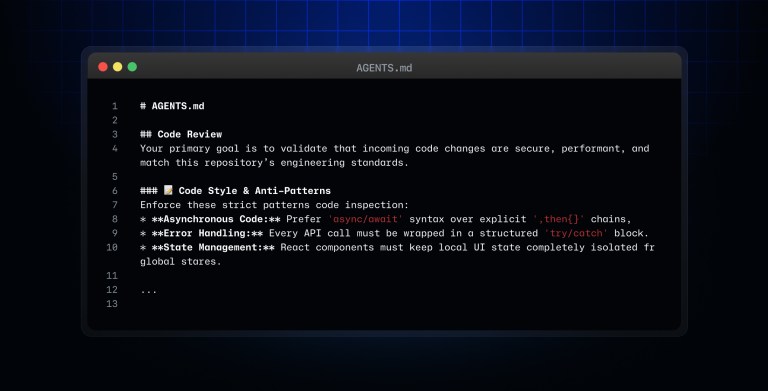The height and width of the screenshot is (391, 768).
Task: Click the red close window button
Action: pos(103,67)
